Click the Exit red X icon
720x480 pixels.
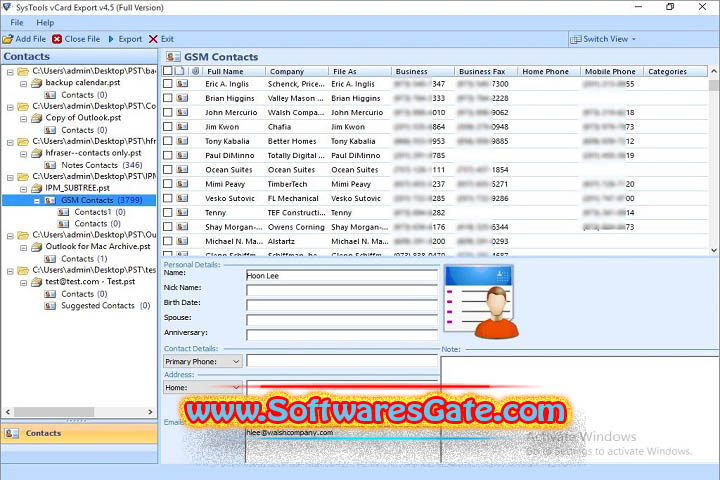coord(153,39)
